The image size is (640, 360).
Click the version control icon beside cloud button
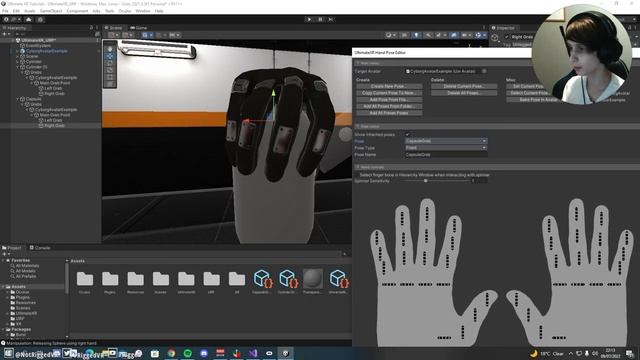[x=40, y=19]
